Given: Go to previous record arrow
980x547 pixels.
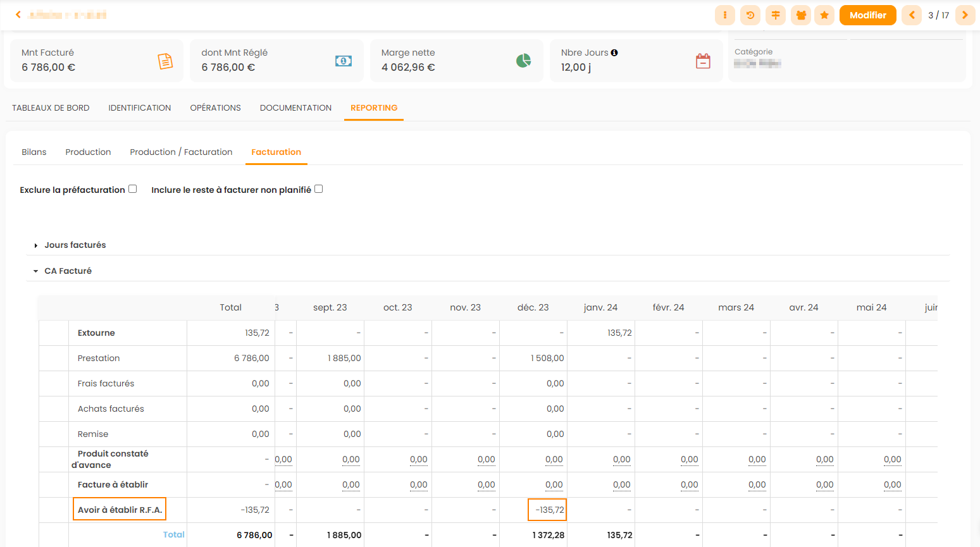Looking at the screenshot, I should click(912, 15).
